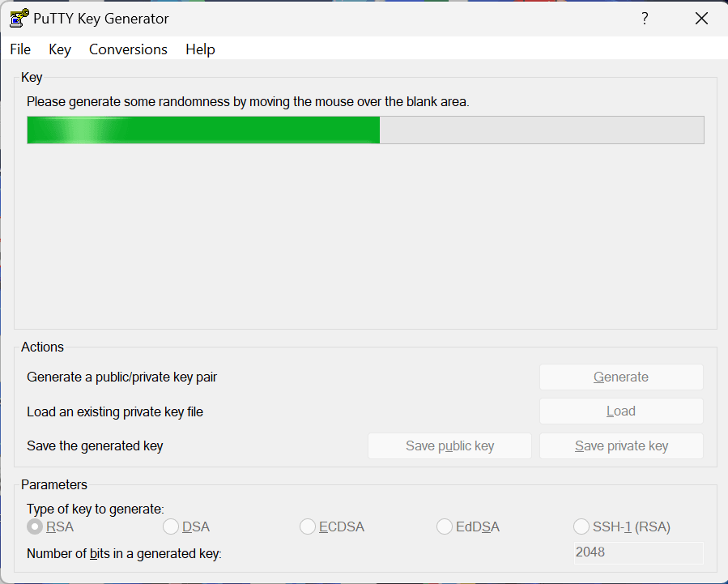
Task: Open the Conversions menu
Action: [x=128, y=49]
